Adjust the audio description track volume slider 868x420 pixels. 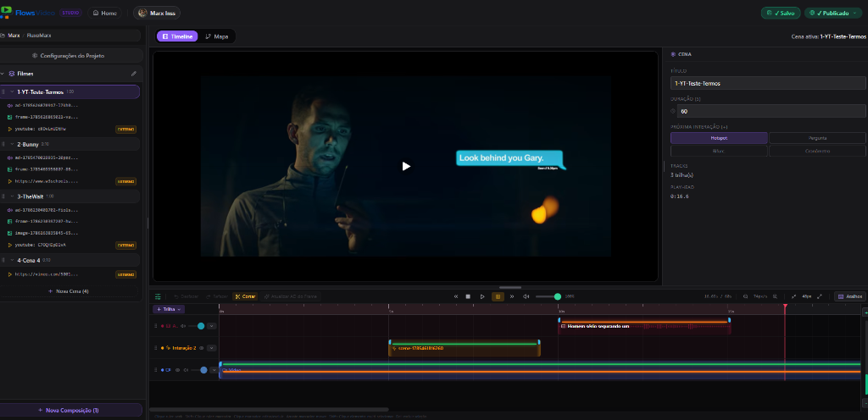click(197, 326)
